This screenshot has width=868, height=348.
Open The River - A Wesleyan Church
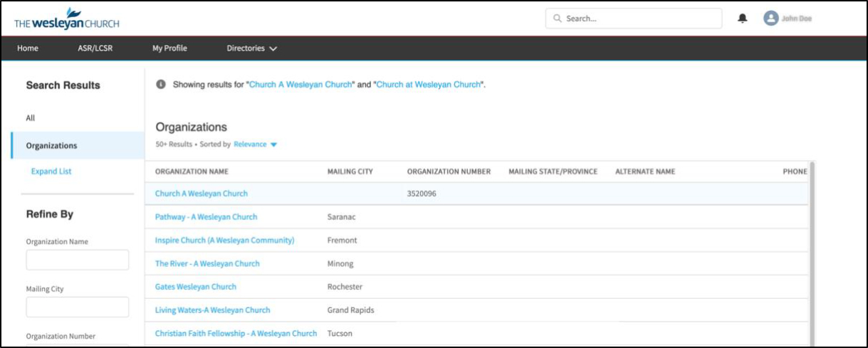point(207,263)
